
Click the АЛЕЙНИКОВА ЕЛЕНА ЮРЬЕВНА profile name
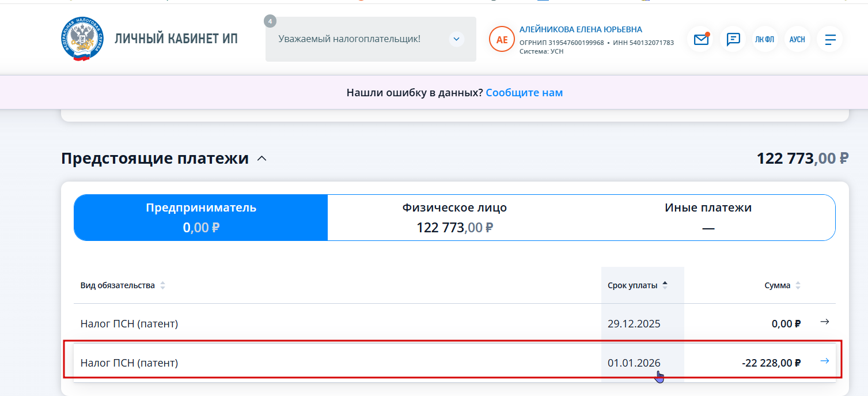click(581, 29)
